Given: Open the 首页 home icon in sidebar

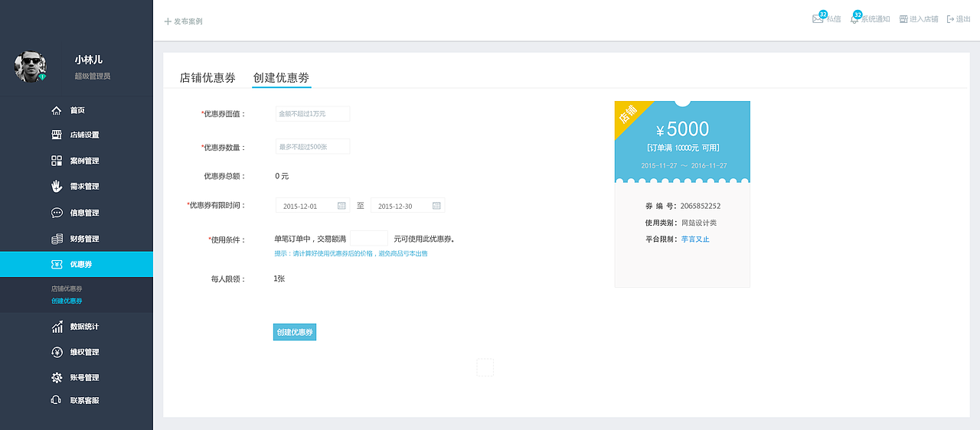Looking at the screenshot, I should (57, 110).
